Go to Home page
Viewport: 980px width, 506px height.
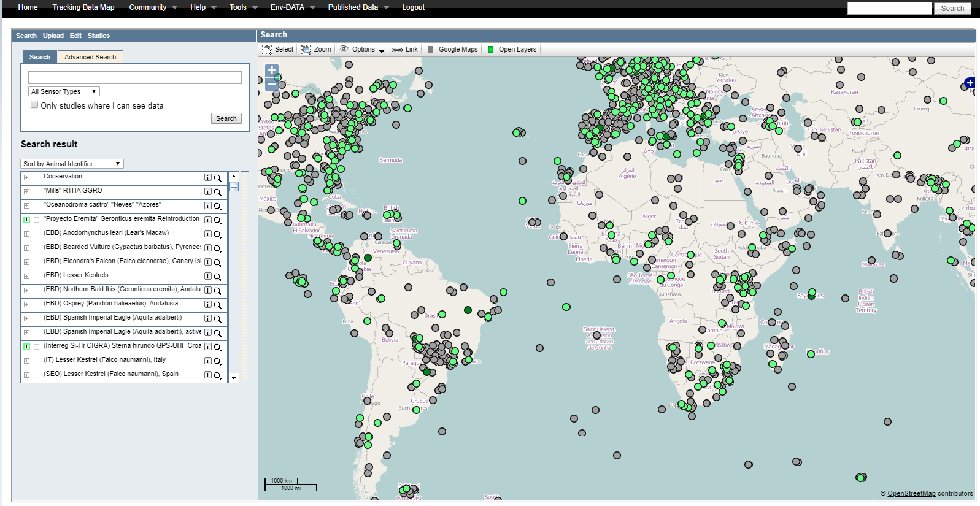(28, 7)
